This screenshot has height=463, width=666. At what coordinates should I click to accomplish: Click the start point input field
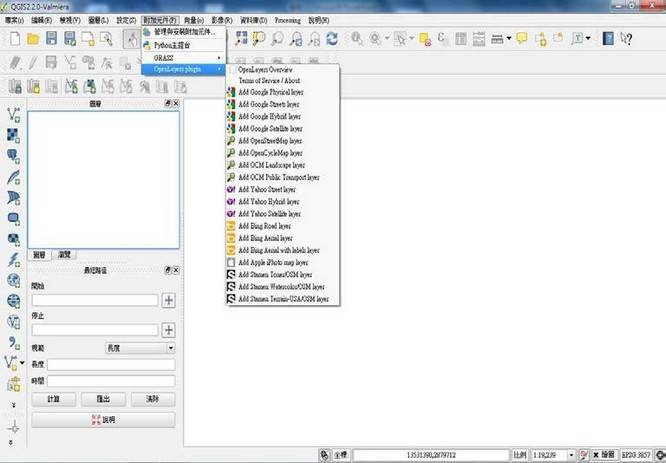(95, 300)
